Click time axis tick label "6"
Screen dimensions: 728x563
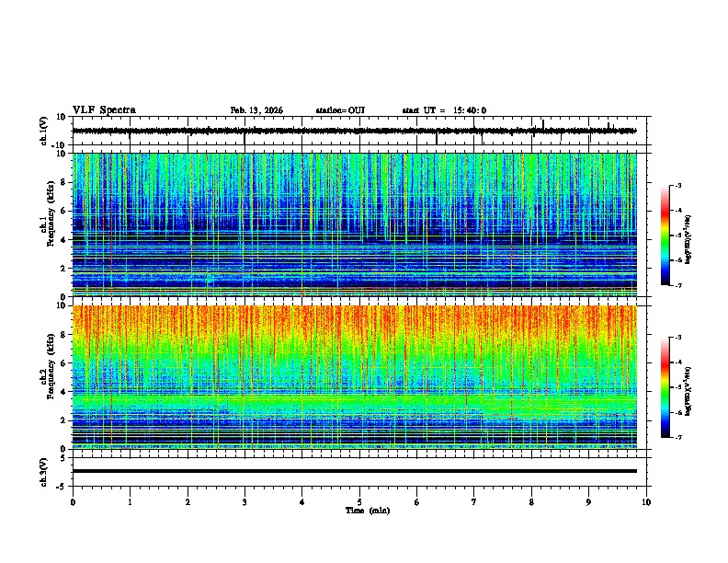point(416,502)
